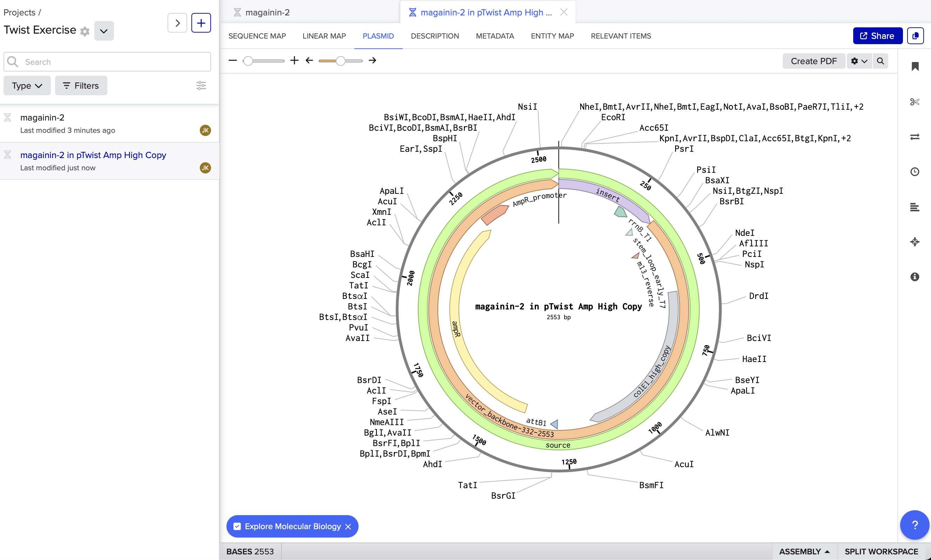Image resolution: width=931 pixels, height=560 pixels.
Task: Click the PvuI restriction site label
Action: tap(358, 328)
